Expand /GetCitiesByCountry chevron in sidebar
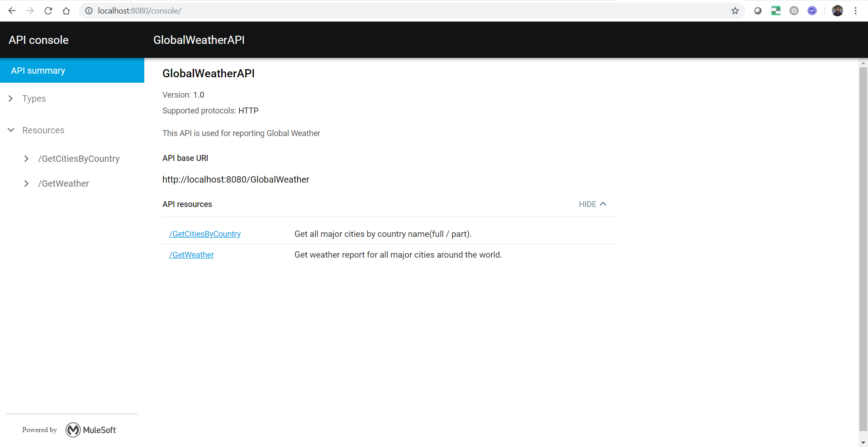Viewport: 868px width, 447px height. pos(26,159)
